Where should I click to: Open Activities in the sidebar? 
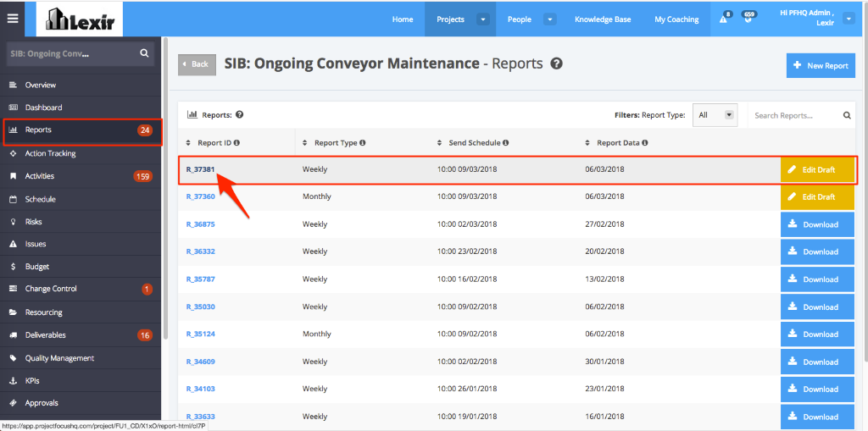point(81,176)
